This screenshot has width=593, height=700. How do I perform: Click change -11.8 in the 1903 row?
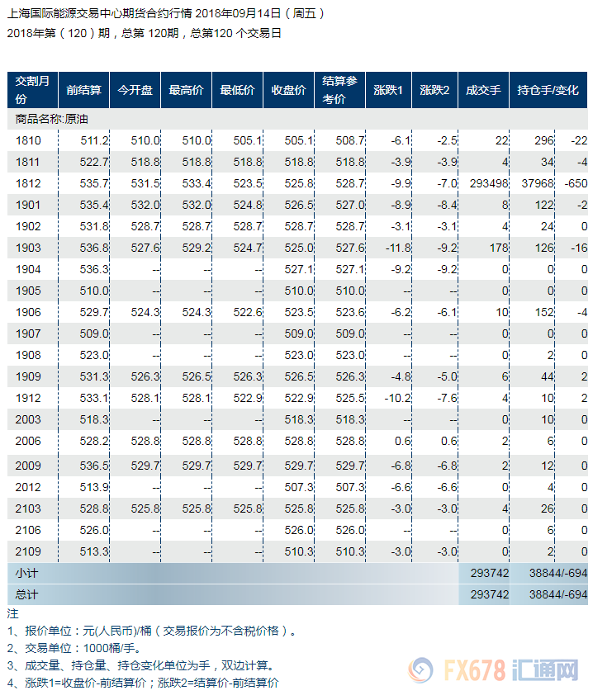point(398,248)
